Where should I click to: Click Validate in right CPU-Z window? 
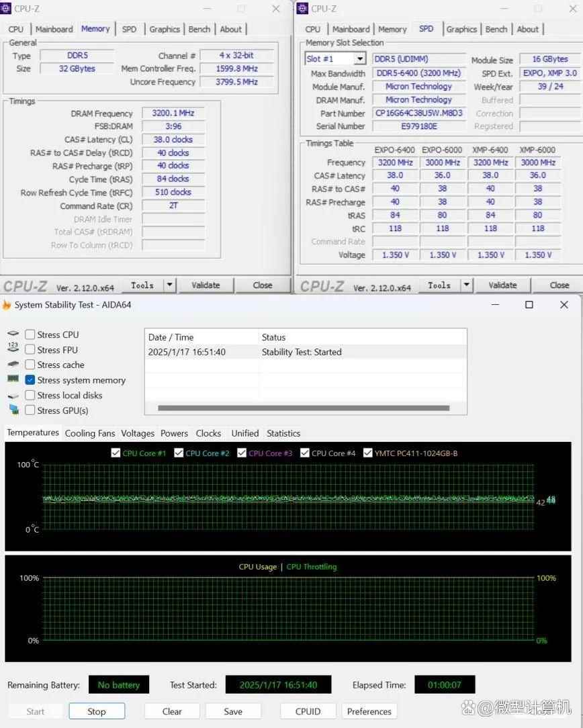(502, 285)
